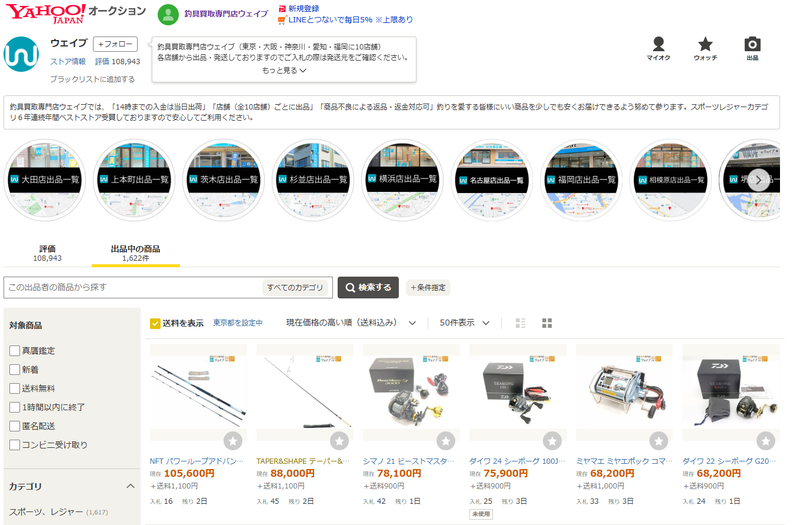Open 茨木店出品一覧 store circle

point(223,180)
